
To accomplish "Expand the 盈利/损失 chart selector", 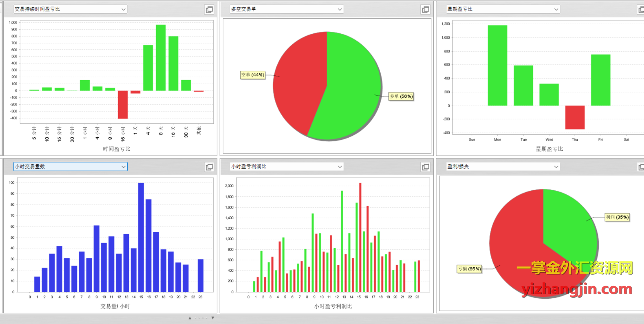I will (556, 167).
